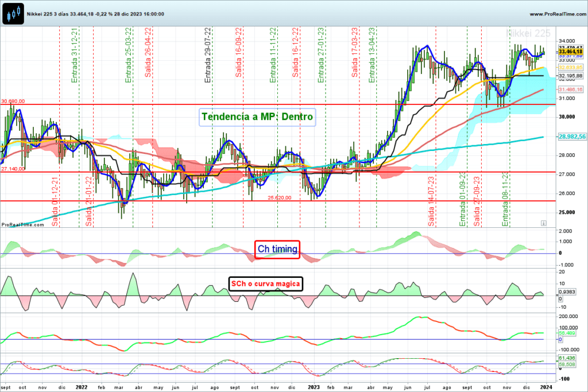588x392 pixels.
Task: Click the 'SCh o curva magica' label
Action: (265, 284)
